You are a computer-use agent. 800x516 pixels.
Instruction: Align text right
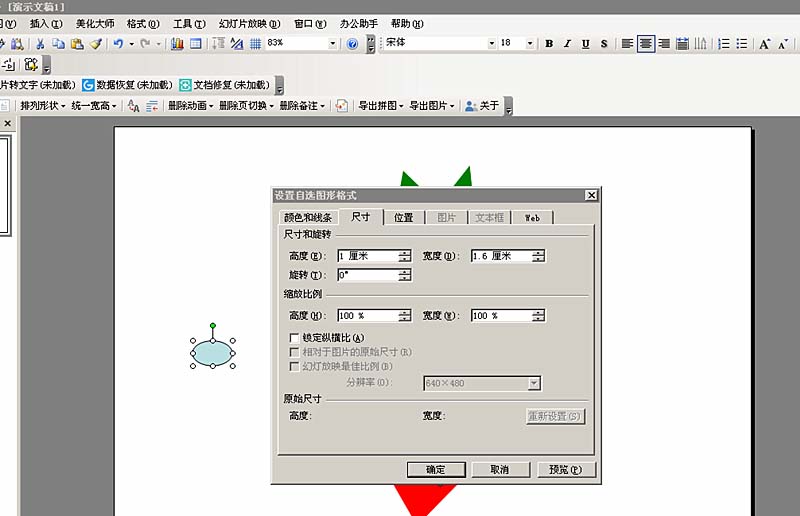(664, 44)
